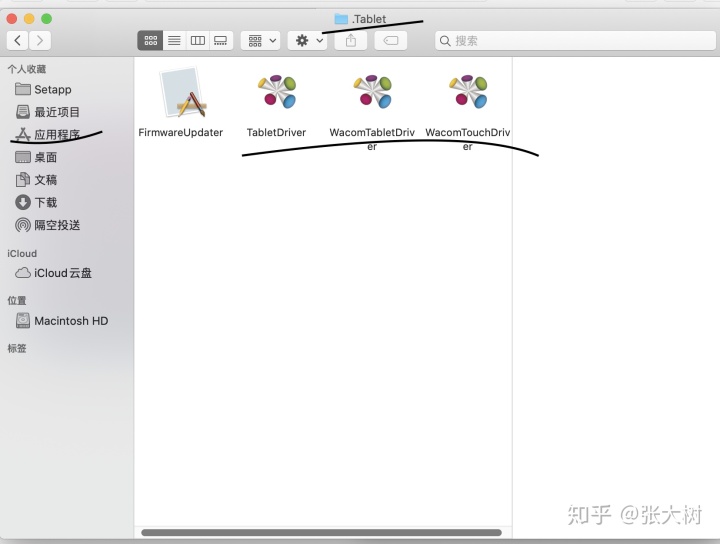Switch to icon view
This screenshot has width=720, height=544.
(x=150, y=40)
